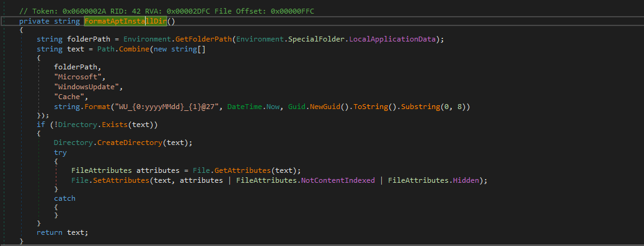The width and height of the screenshot is (644, 246).
Task: Click the highlighted FormatAptInstallDir method name
Action: coord(126,21)
